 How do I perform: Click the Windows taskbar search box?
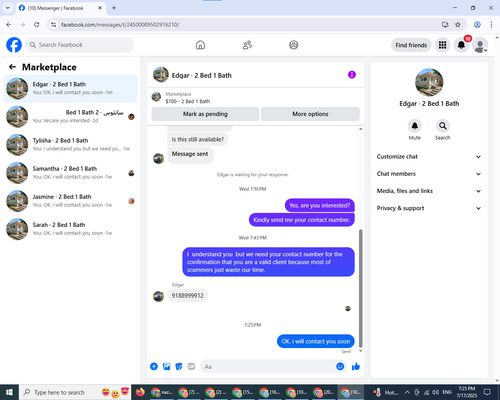click(x=75, y=392)
